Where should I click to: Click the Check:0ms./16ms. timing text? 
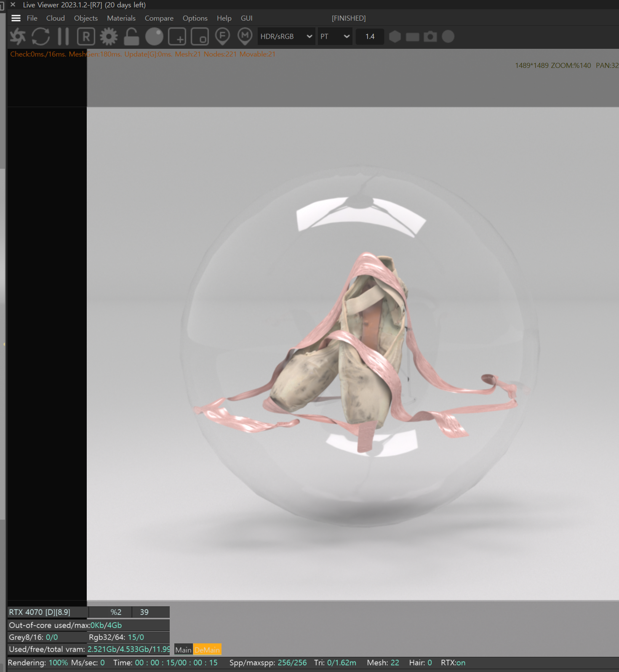38,54
